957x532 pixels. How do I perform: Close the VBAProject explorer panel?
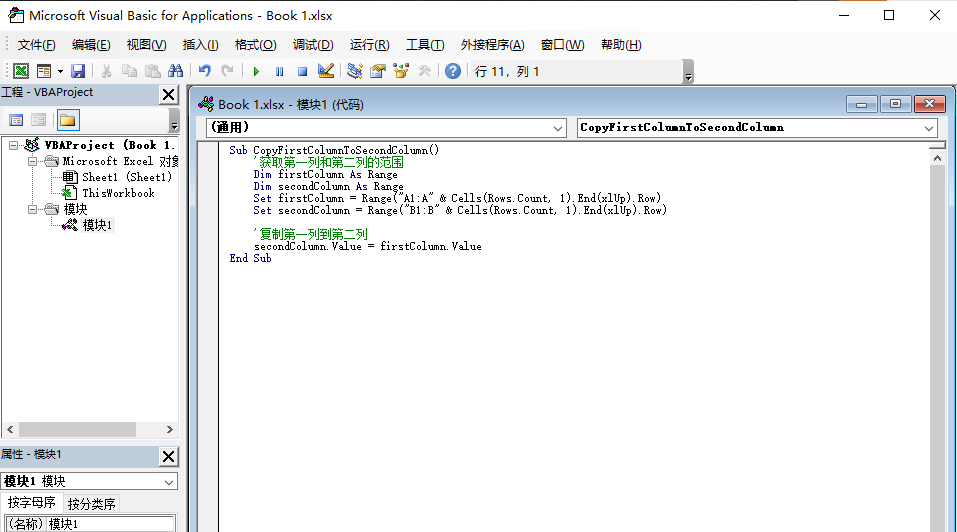[x=168, y=95]
